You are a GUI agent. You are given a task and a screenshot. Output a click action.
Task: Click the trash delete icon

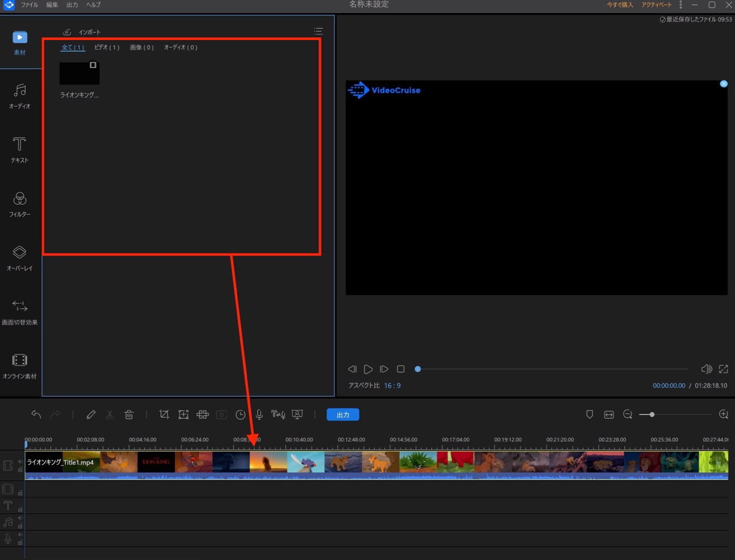point(129,414)
